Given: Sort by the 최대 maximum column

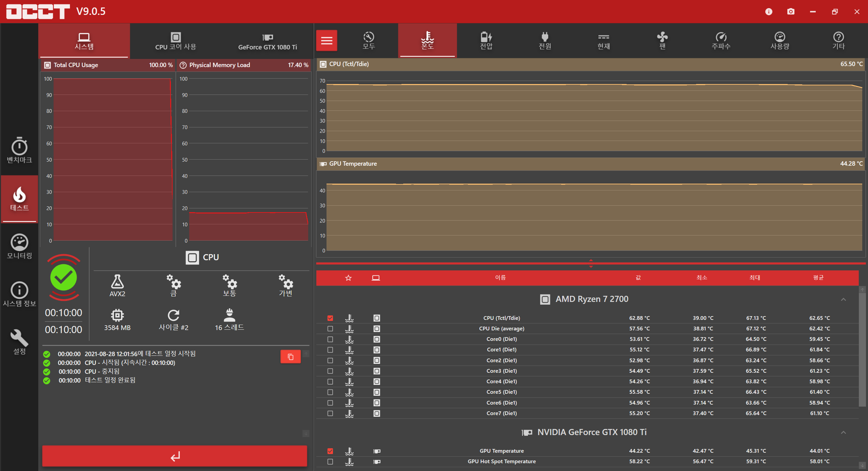Looking at the screenshot, I should tap(755, 278).
